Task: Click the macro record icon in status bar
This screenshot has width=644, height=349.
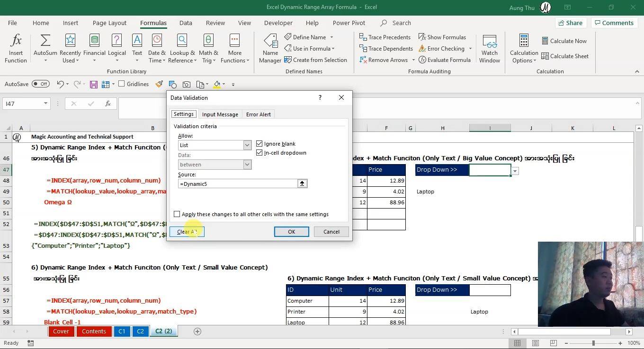Action: [x=30, y=343]
